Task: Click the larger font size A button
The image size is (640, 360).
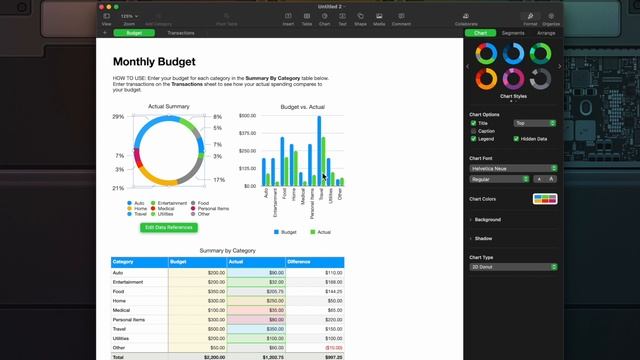Action: point(551,179)
